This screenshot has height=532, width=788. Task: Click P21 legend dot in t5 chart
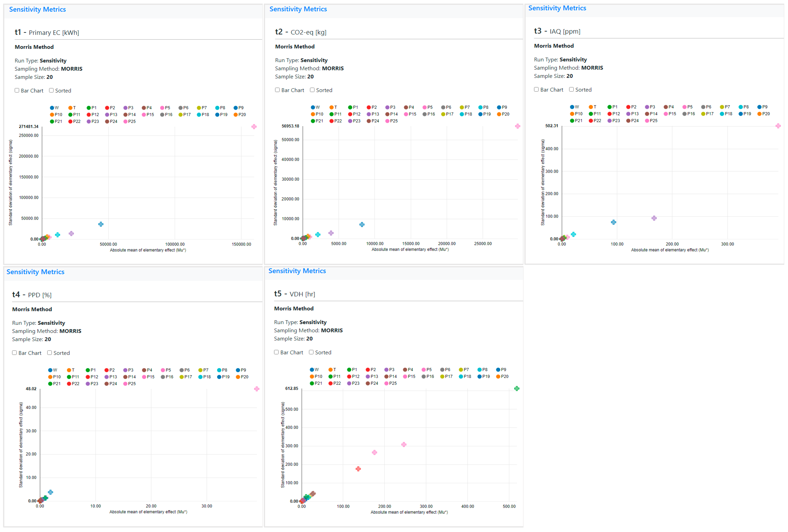(312, 383)
